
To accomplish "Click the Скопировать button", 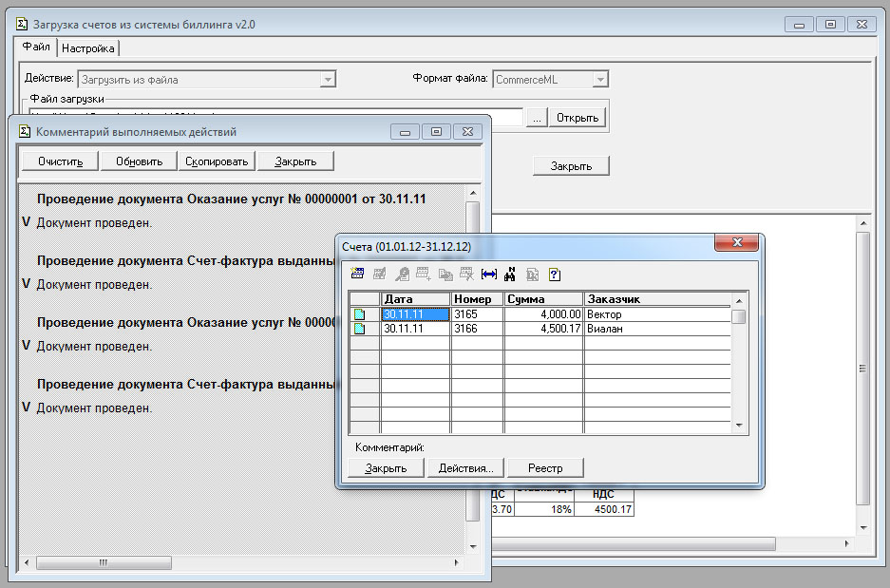I will tap(217, 161).
